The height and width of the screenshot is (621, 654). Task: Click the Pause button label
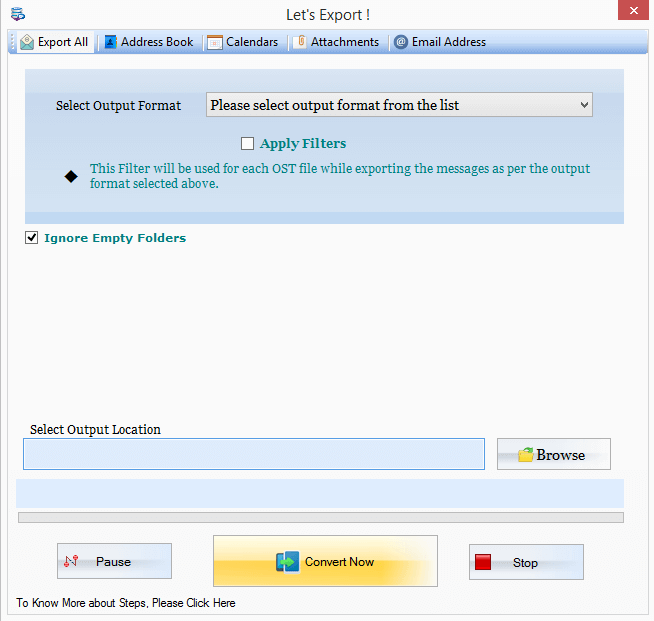tap(113, 562)
